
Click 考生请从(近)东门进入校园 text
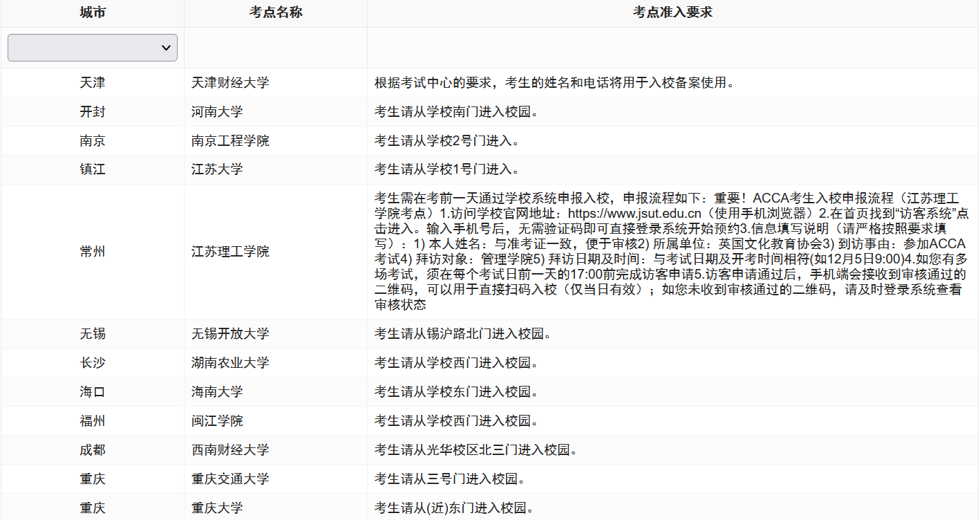(455, 508)
